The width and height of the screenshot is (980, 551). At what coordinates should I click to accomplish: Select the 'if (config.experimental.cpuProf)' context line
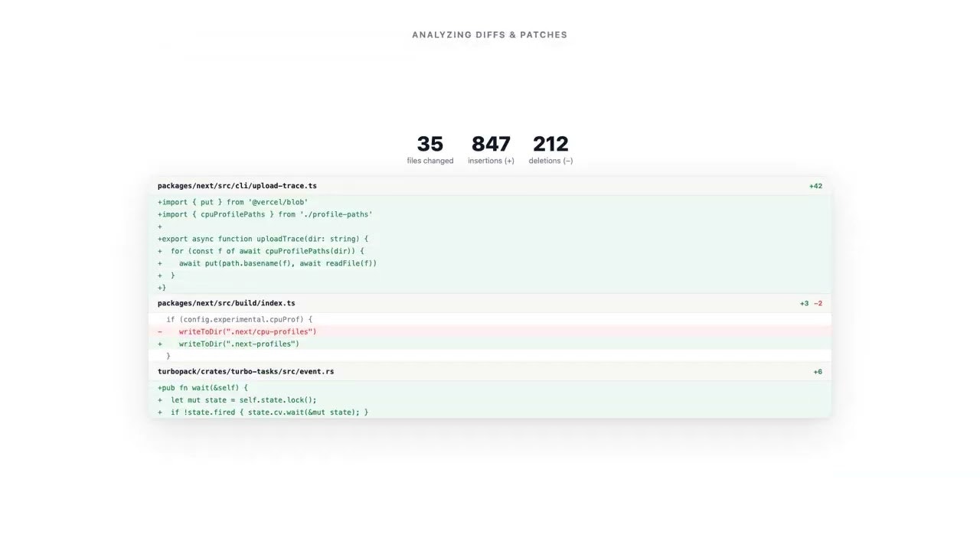(x=490, y=319)
